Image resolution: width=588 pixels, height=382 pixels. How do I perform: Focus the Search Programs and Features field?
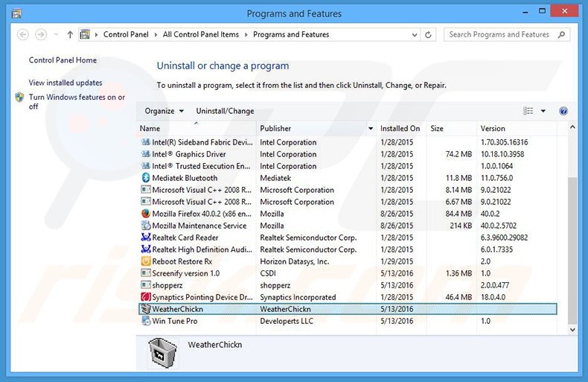point(507,34)
